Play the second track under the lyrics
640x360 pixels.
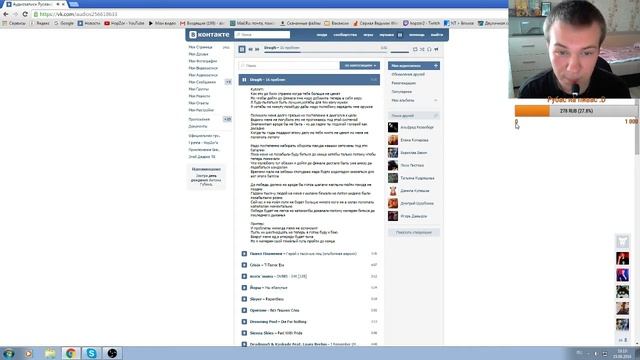(244, 265)
